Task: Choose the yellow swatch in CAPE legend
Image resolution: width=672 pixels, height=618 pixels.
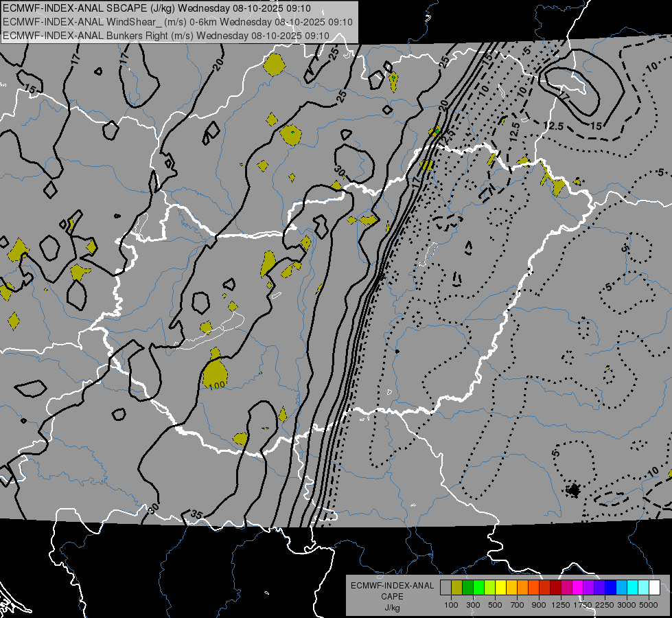Action: click(x=500, y=588)
